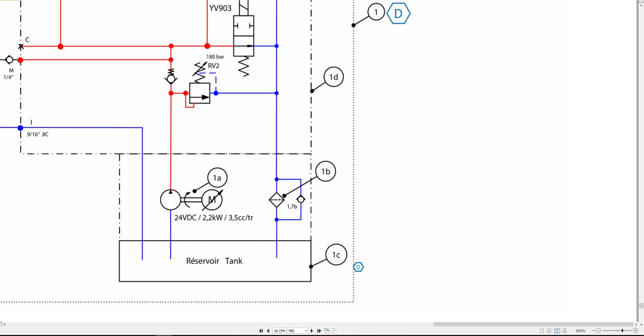Select two-page facing layout
Image resolution: width=644 pixels, height=336 pixels.
[x=557, y=331]
